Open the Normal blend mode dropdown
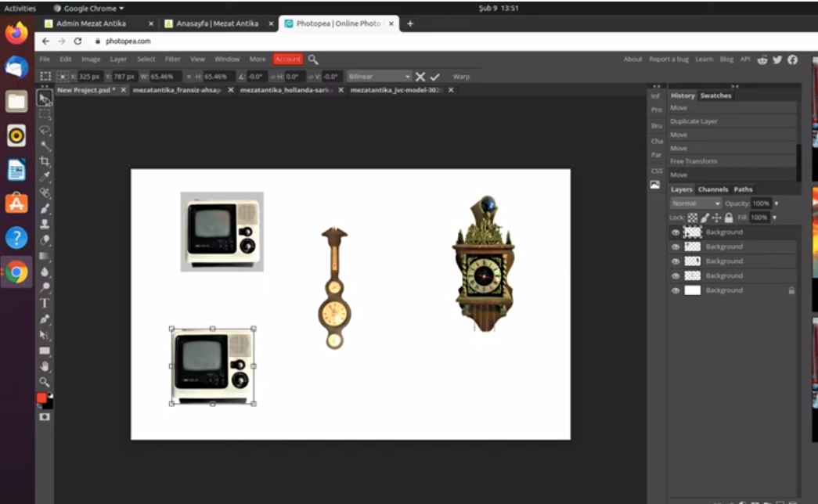The width and height of the screenshot is (818, 504). 695,203
